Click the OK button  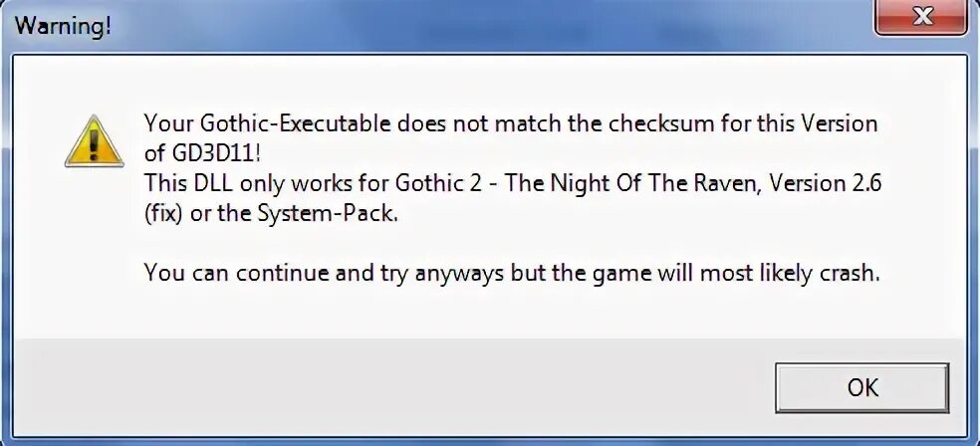pyautogui.click(x=861, y=388)
